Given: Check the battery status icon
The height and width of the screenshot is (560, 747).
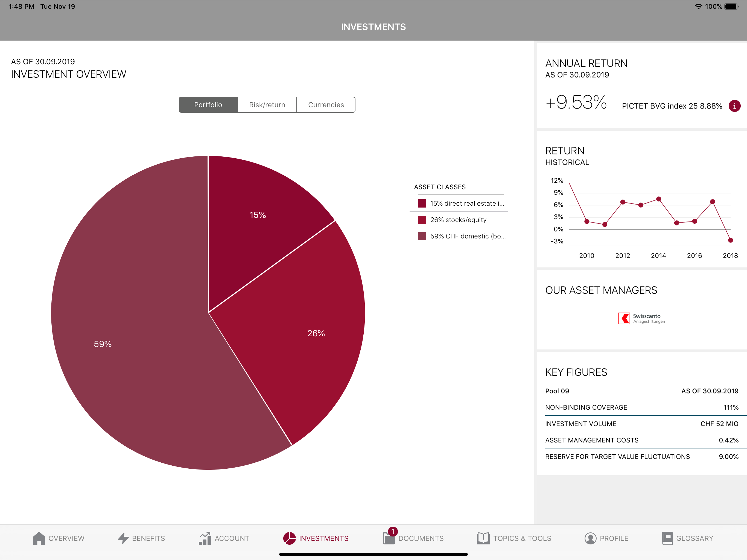Looking at the screenshot, I should 731,6.
